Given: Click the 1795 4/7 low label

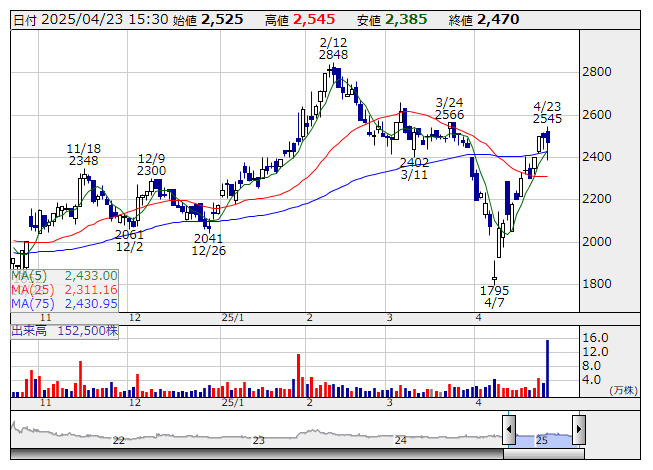Looking at the screenshot, I should click(494, 296).
